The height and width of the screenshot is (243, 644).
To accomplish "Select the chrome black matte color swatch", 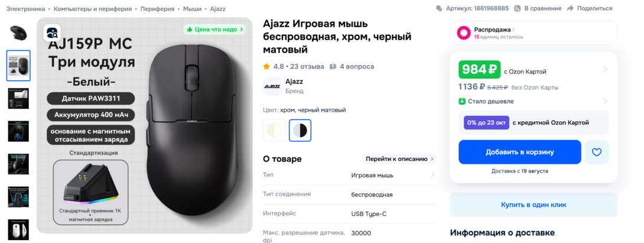I will [300, 130].
